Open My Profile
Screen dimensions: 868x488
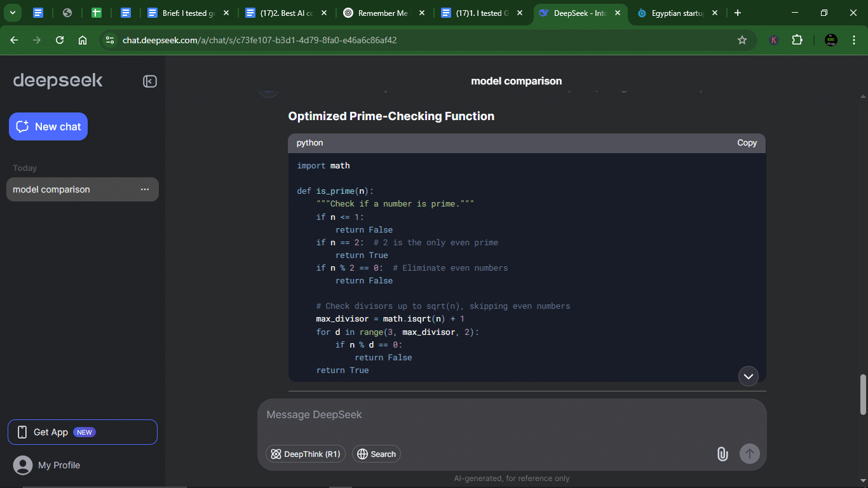(47, 465)
